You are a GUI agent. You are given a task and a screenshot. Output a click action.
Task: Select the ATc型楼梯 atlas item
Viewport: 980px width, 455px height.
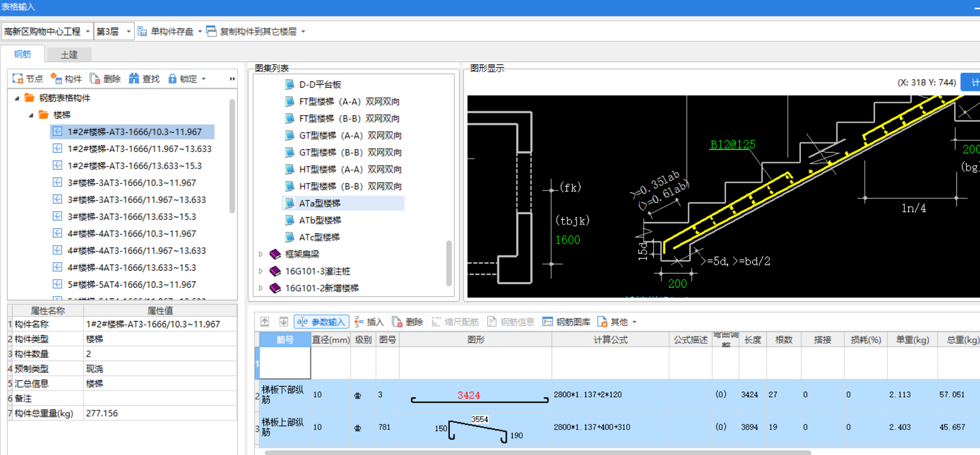(320, 237)
